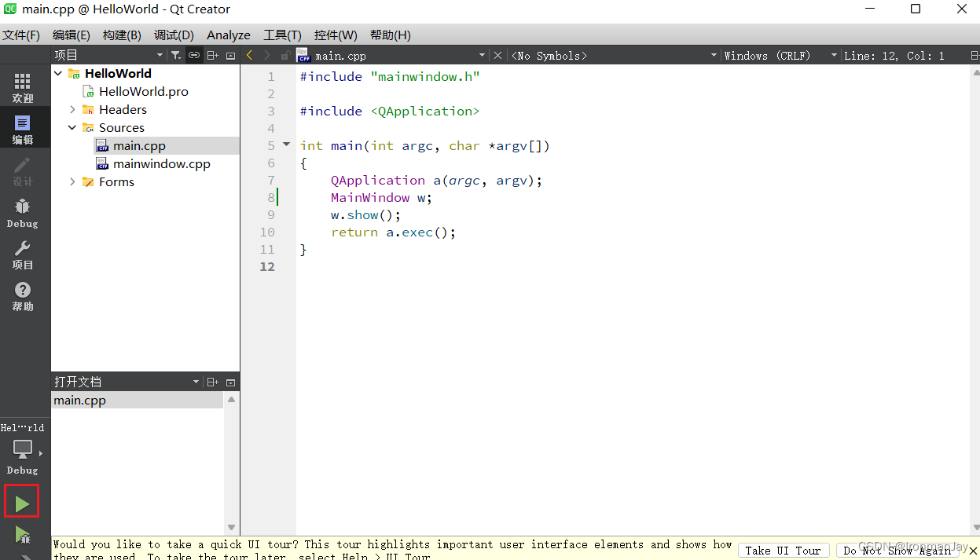
Task: Fold the main function at line 5
Action: pyautogui.click(x=286, y=145)
